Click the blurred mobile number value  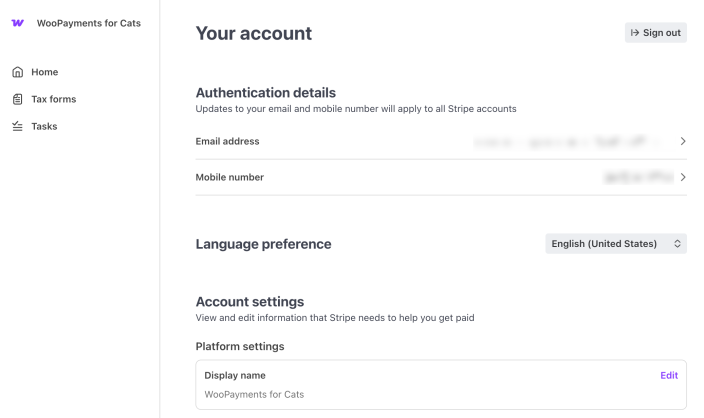tap(639, 177)
